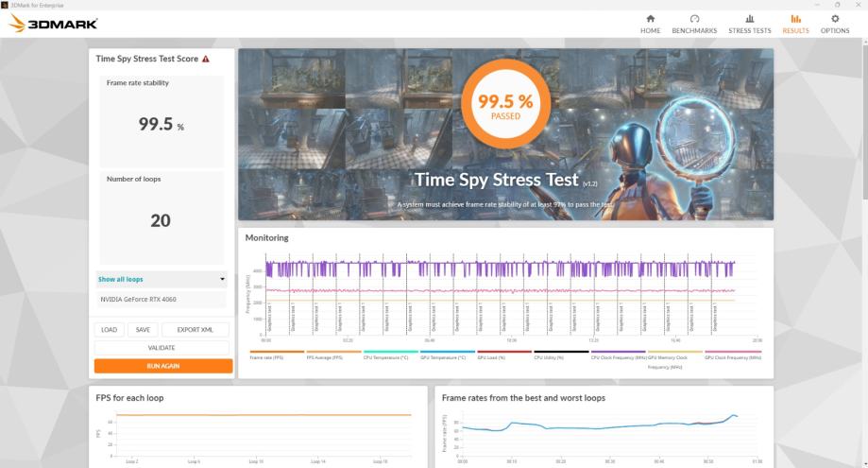
Task: Click the orange Run Again button
Action: click(x=162, y=366)
